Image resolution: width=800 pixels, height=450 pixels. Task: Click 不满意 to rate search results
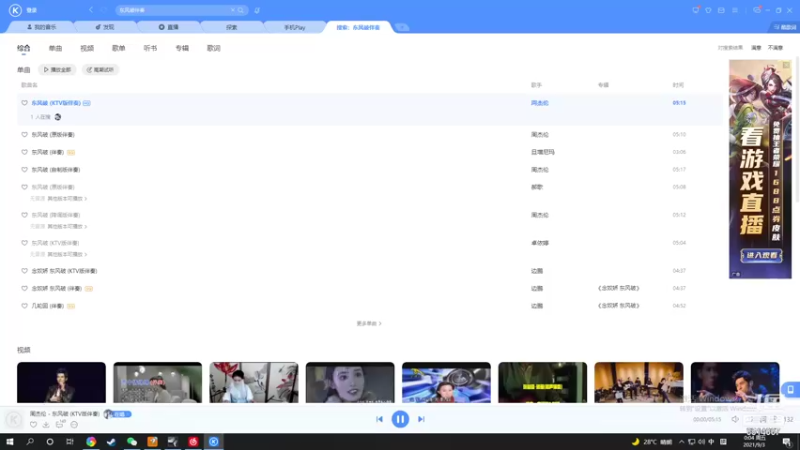(x=775, y=48)
